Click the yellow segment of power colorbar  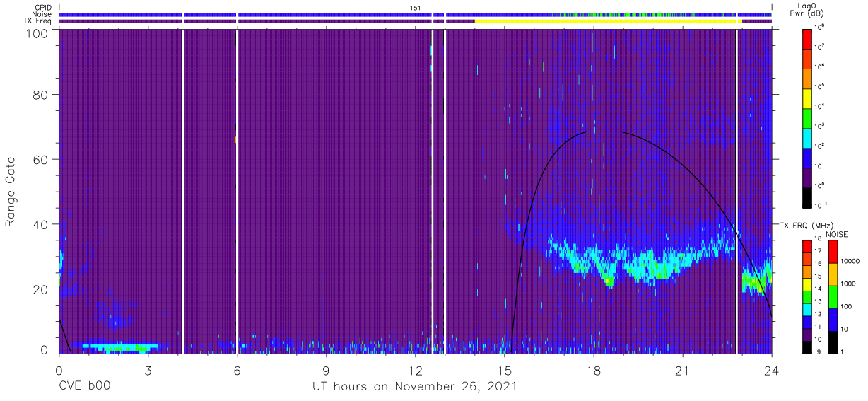pos(807,97)
